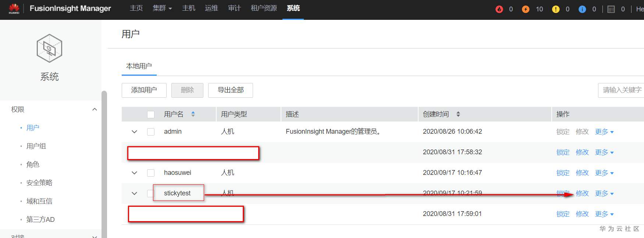Open the 运维 menu
Image resolution: width=644 pixels, height=238 pixels.
pyautogui.click(x=211, y=8)
